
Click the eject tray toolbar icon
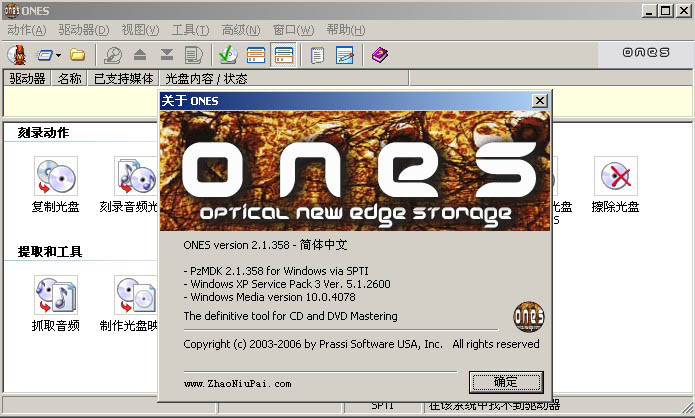(140, 55)
